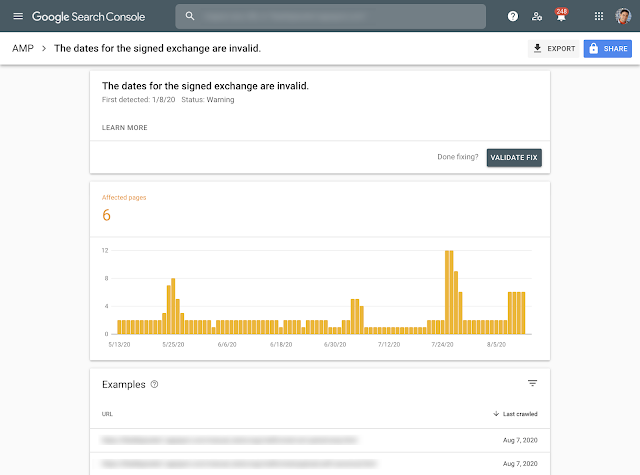The height and width of the screenshot is (475, 640).
Task: Open Examples help info icon
Action: (x=154, y=384)
